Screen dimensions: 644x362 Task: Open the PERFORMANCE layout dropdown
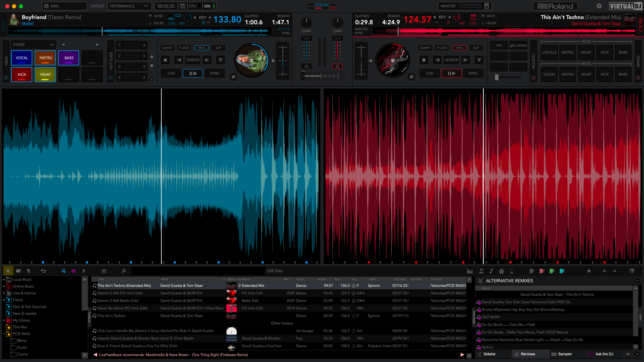tap(129, 6)
